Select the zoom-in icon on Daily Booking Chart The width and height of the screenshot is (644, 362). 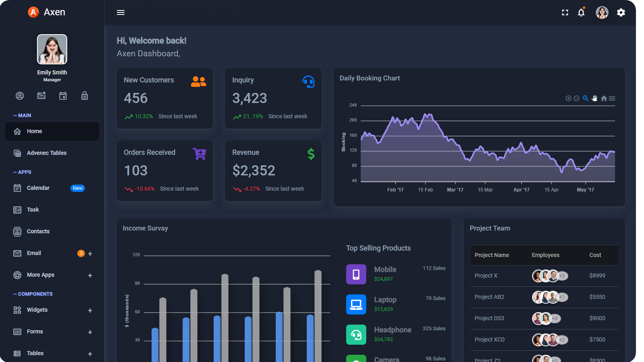(568, 98)
